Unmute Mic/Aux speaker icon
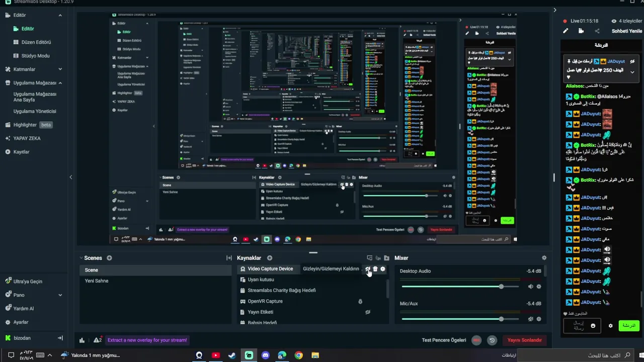This screenshot has height=362, width=644. coord(530,319)
